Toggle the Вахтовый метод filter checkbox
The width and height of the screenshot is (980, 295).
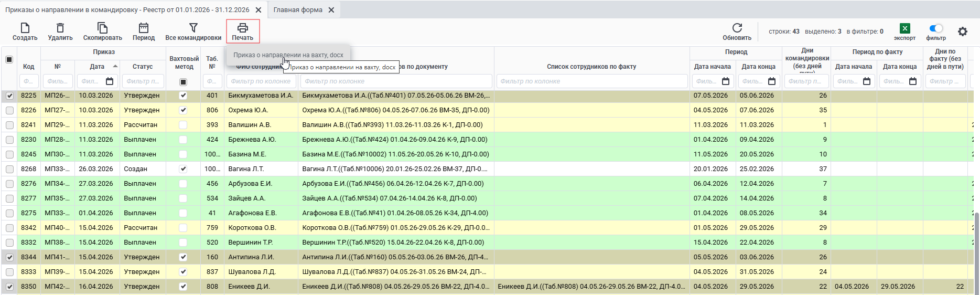click(x=183, y=82)
